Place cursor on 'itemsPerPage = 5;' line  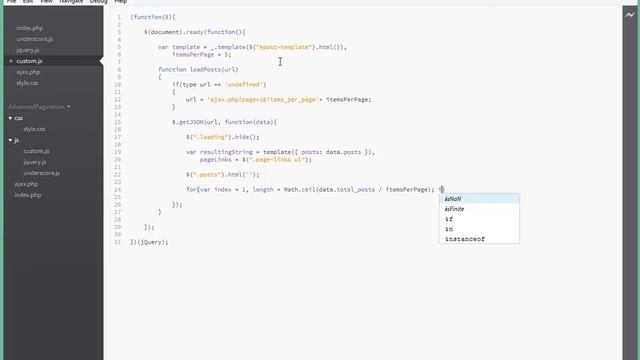pyautogui.click(x=202, y=55)
